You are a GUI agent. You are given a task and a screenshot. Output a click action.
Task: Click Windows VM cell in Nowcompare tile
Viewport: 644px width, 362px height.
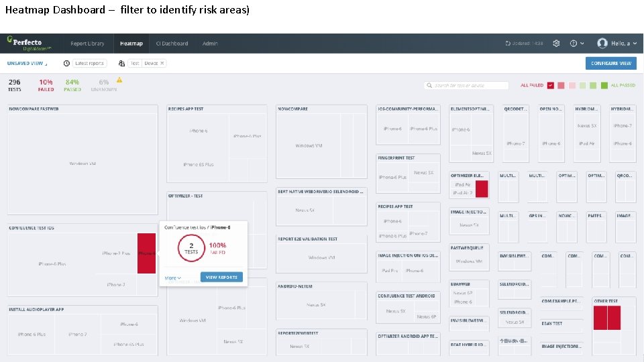pyautogui.click(x=309, y=145)
